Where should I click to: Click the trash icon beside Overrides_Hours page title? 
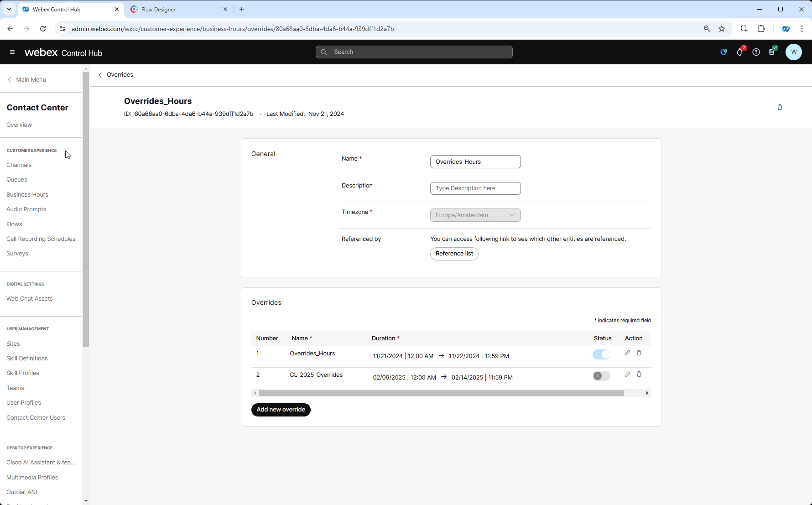pos(780,107)
